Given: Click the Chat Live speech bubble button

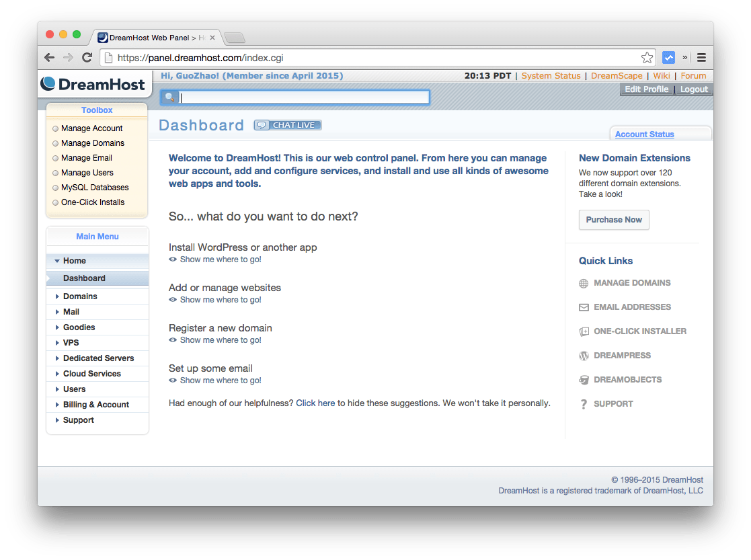Looking at the screenshot, I should click(x=287, y=124).
